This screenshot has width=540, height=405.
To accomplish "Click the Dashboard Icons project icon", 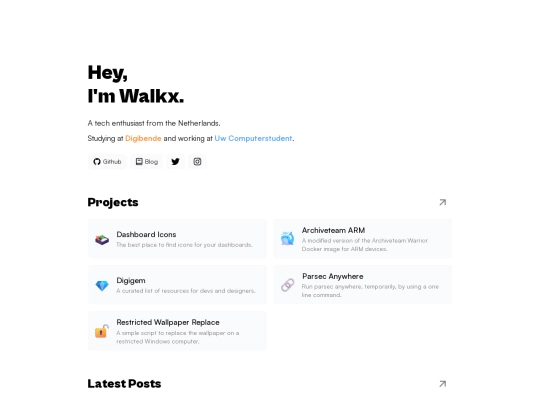I will [x=102, y=239].
